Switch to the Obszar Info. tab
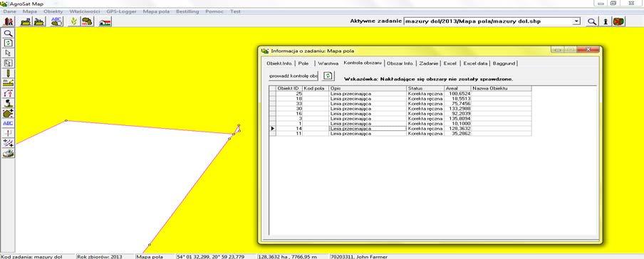644x259 pixels. tap(400, 63)
